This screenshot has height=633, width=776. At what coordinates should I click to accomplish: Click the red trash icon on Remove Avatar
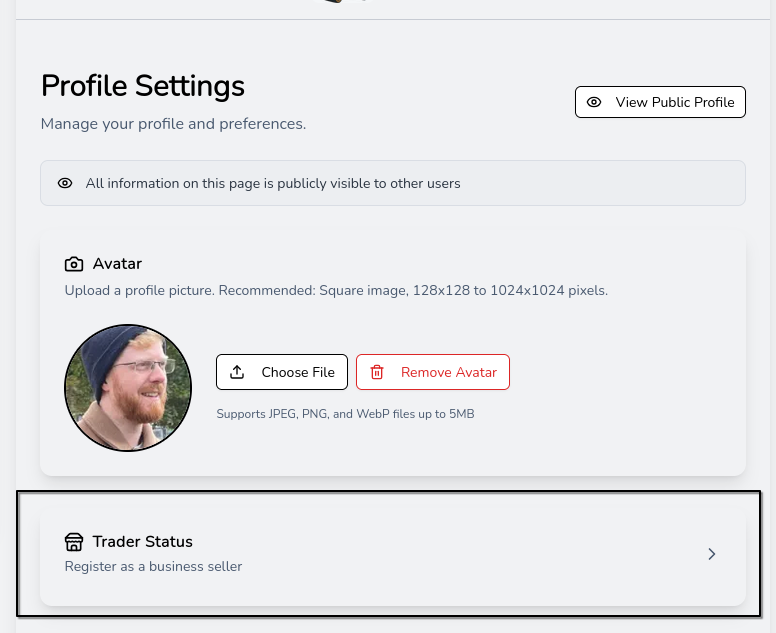click(377, 372)
